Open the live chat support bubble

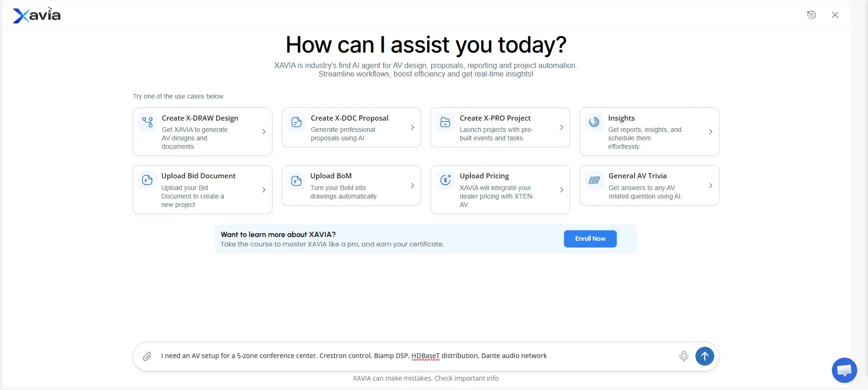(x=844, y=370)
